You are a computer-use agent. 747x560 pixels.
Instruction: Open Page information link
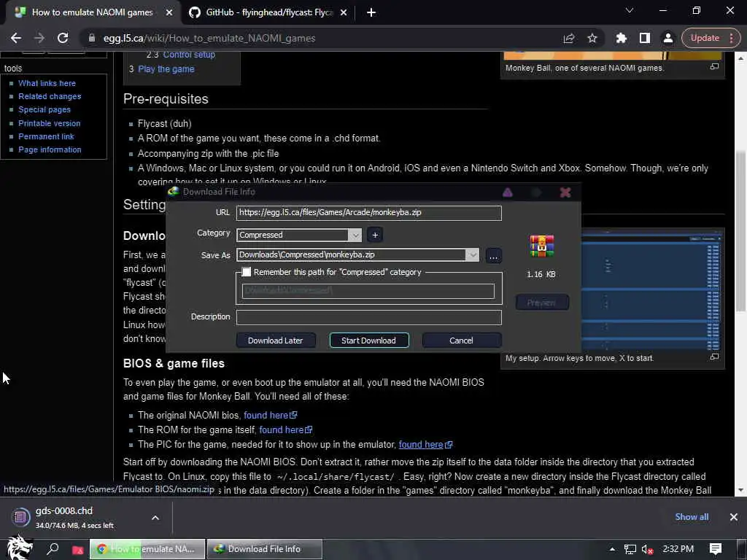[x=50, y=149]
